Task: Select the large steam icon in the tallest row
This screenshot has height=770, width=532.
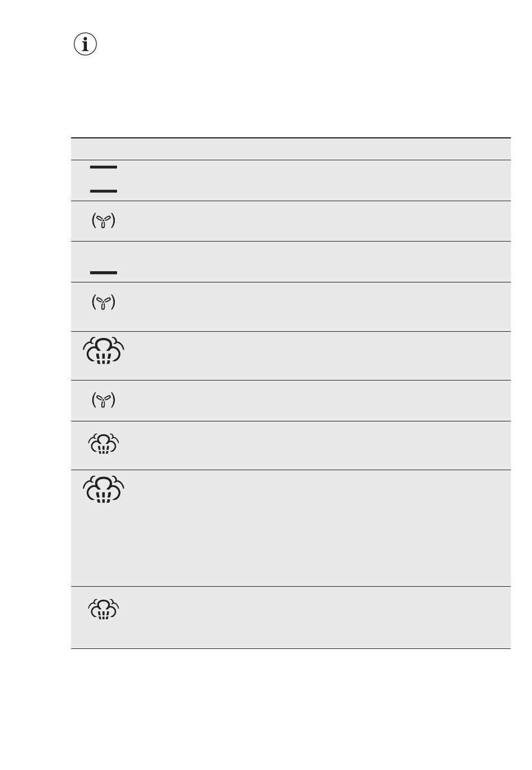Action: [104, 489]
